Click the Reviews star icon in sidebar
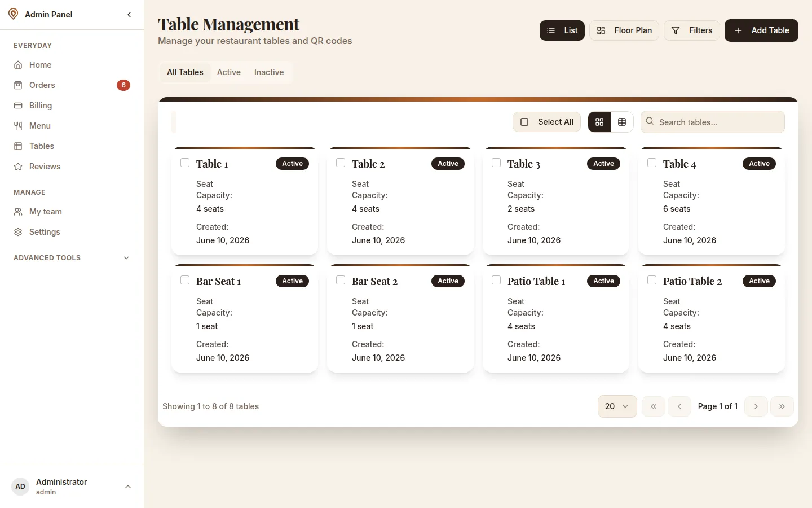Image resolution: width=812 pixels, height=508 pixels. pyautogui.click(x=18, y=167)
